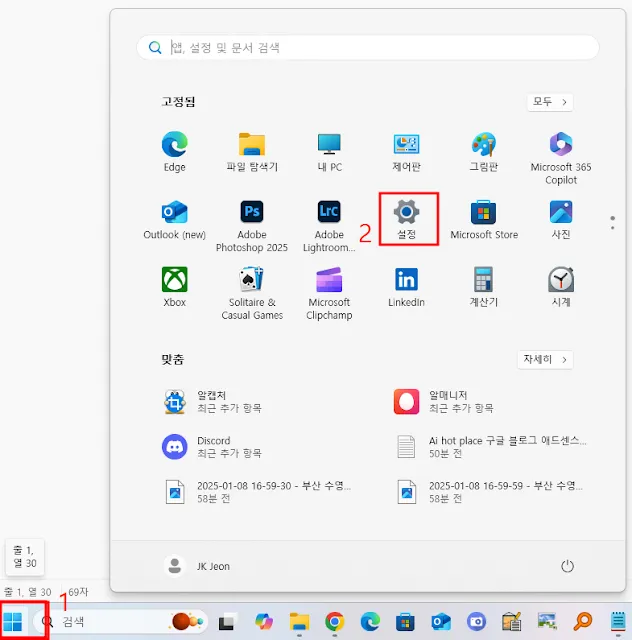The image size is (632, 640).
Task: Open Microsoft 365 Copilot pinned app
Action: coord(561,158)
